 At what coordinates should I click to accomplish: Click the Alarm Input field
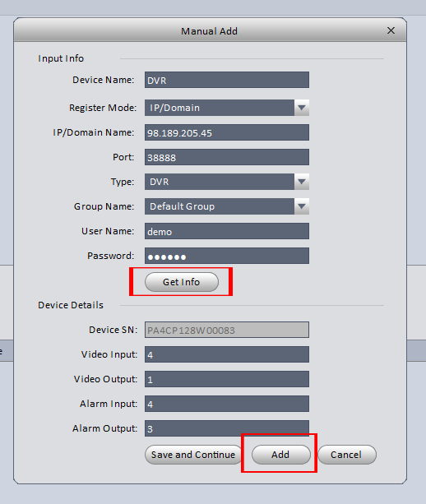click(227, 404)
